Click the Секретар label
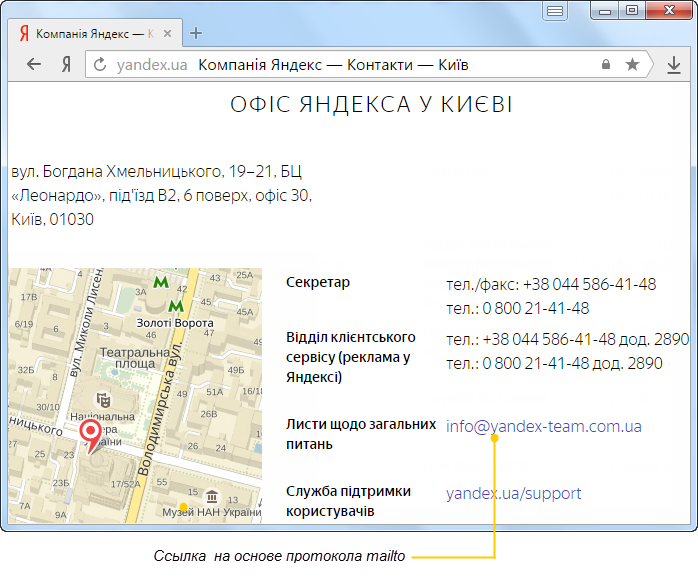 [318, 282]
